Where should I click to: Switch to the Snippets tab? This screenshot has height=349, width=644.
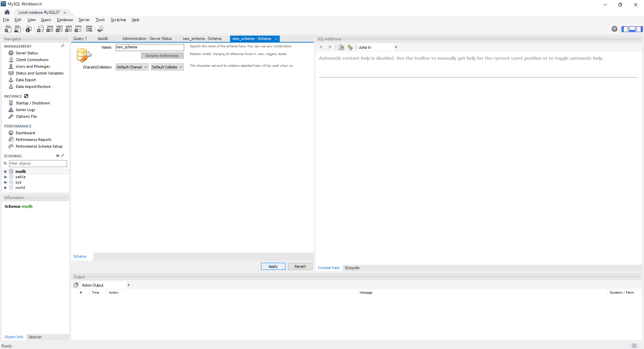click(x=352, y=268)
